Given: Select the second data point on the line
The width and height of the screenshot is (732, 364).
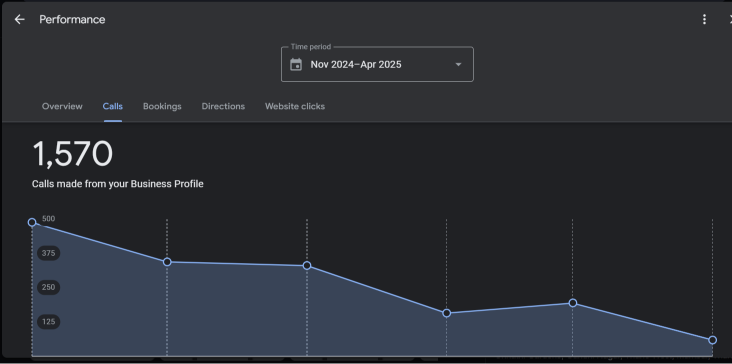Looking at the screenshot, I should pyautogui.click(x=167, y=262).
